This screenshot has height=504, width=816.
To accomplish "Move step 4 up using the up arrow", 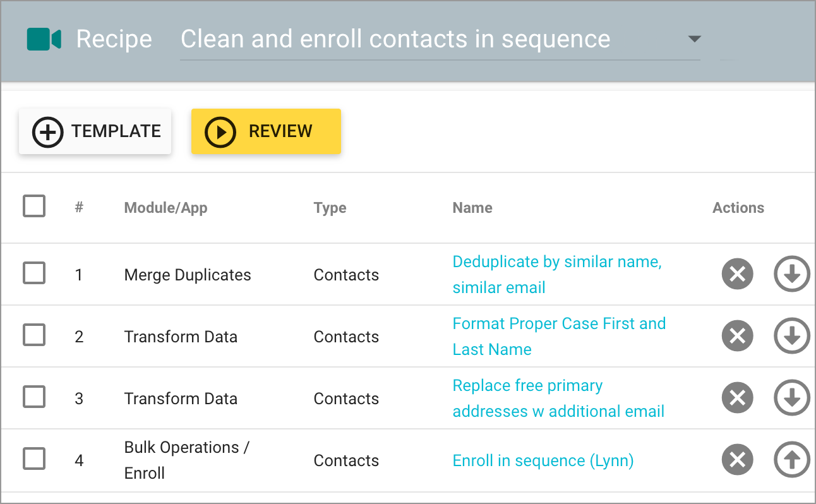I will 791,460.
